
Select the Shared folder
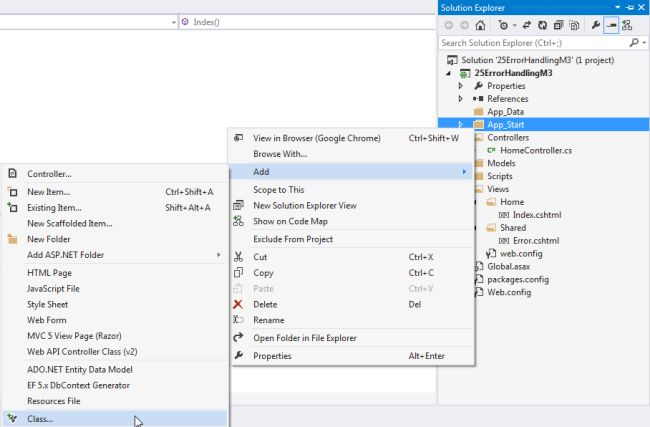[513, 228]
